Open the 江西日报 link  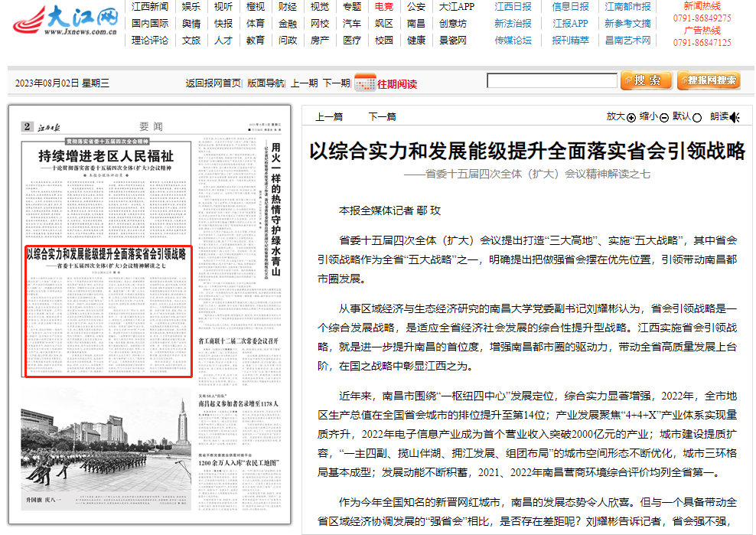[513, 6]
